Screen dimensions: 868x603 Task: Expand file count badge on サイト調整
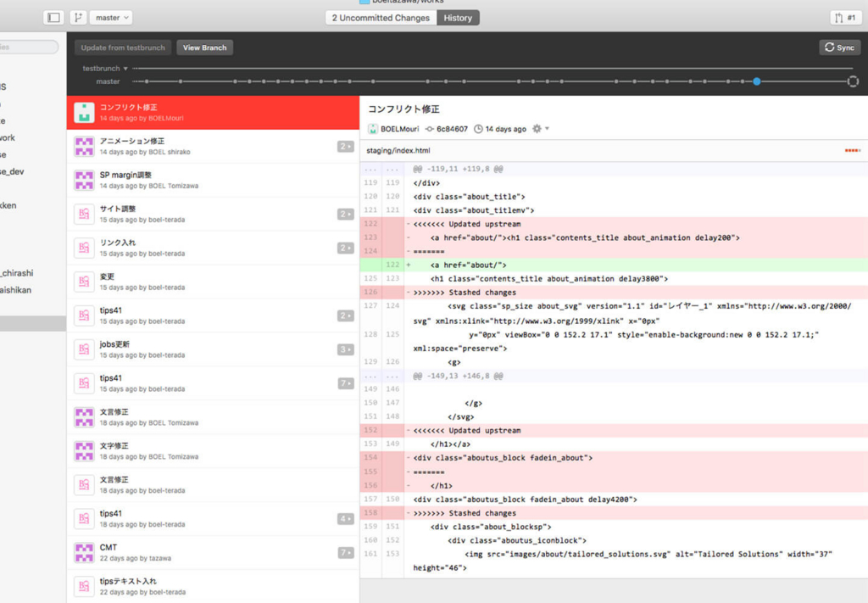click(346, 214)
